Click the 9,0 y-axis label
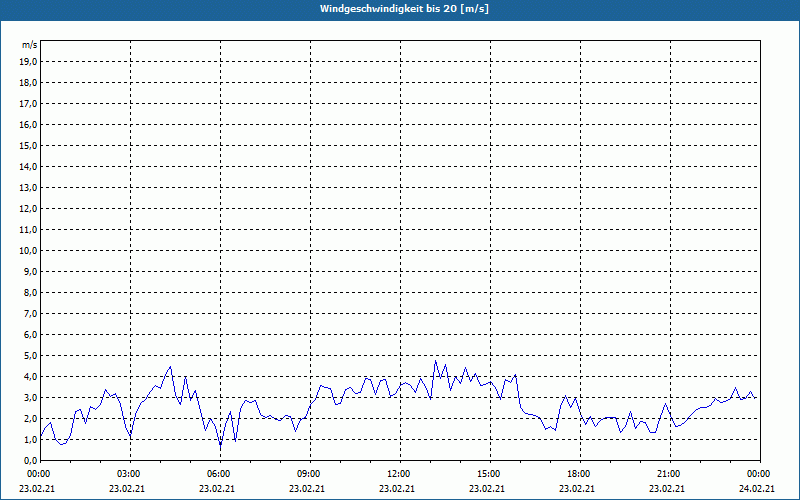 (30, 271)
